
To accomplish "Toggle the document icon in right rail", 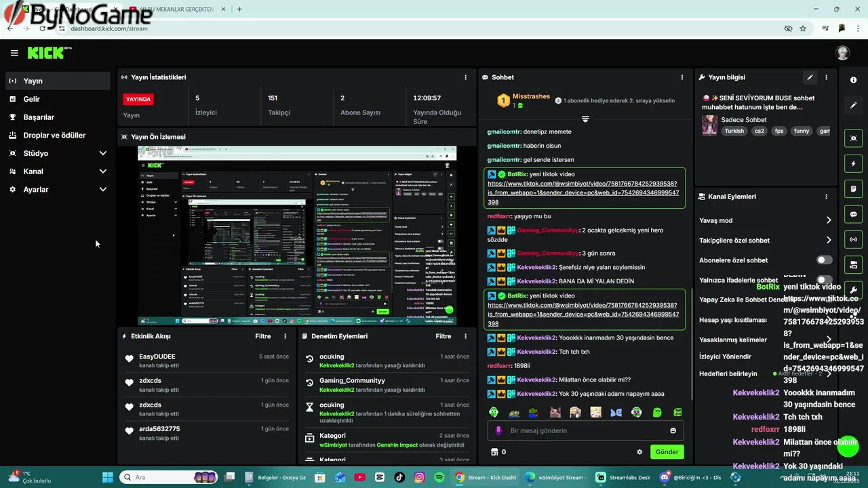I will (x=853, y=188).
